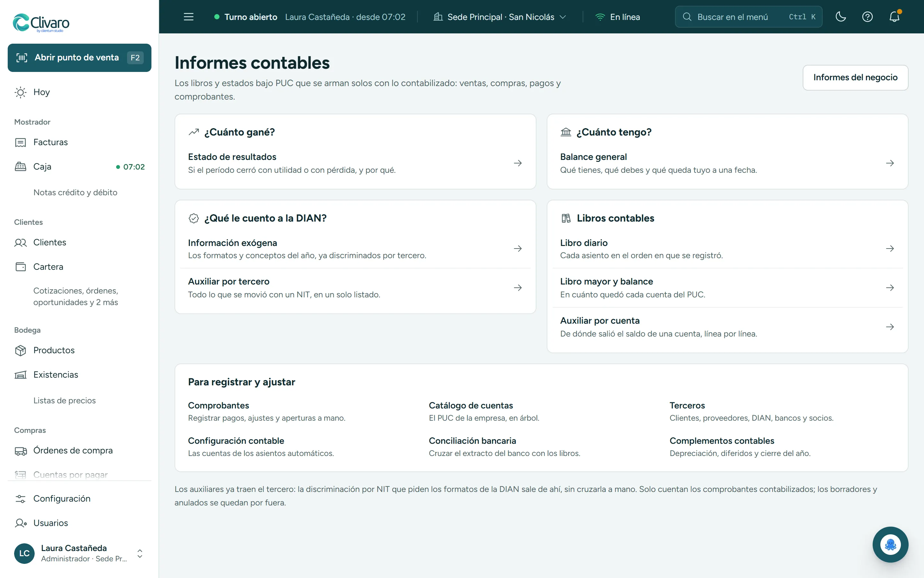
Task: Click the badge check icon by DIAN heading
Action: (x=193, y=218)
